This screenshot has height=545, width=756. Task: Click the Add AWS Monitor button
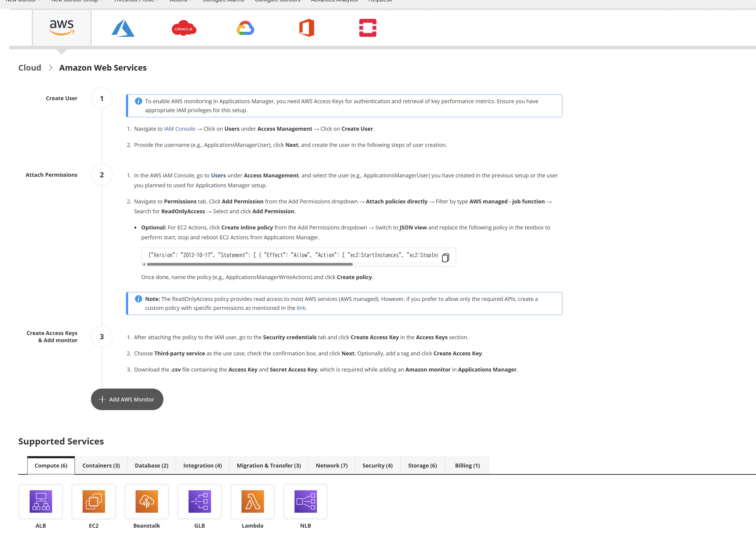[x=127, y=399]
